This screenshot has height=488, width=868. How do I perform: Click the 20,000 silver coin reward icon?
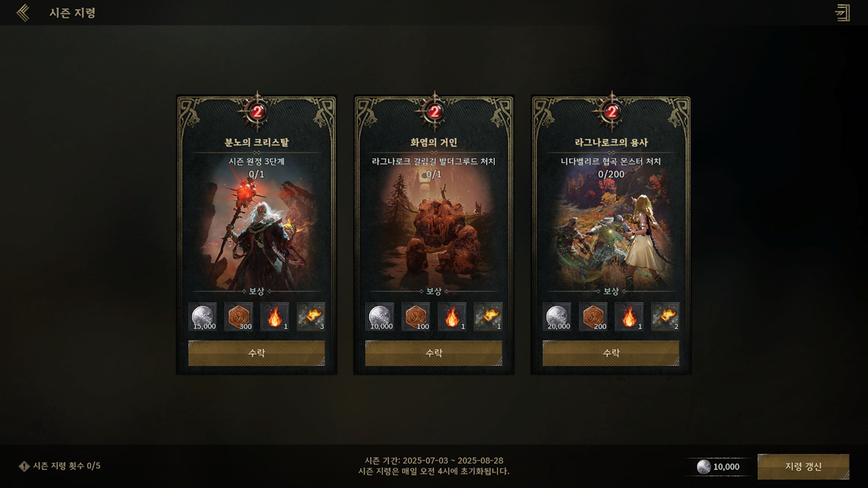click(557, 317)
